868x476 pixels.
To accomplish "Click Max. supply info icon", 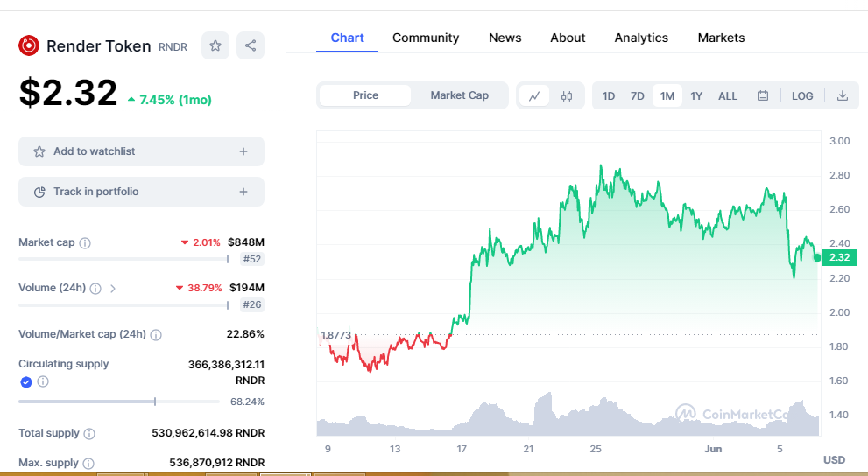I will (x=88, y=463).
